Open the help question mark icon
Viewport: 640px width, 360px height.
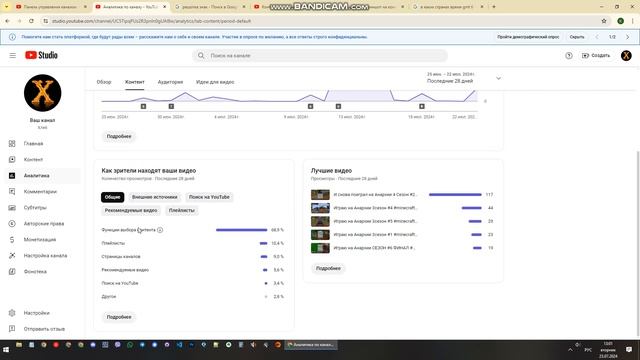569,56
